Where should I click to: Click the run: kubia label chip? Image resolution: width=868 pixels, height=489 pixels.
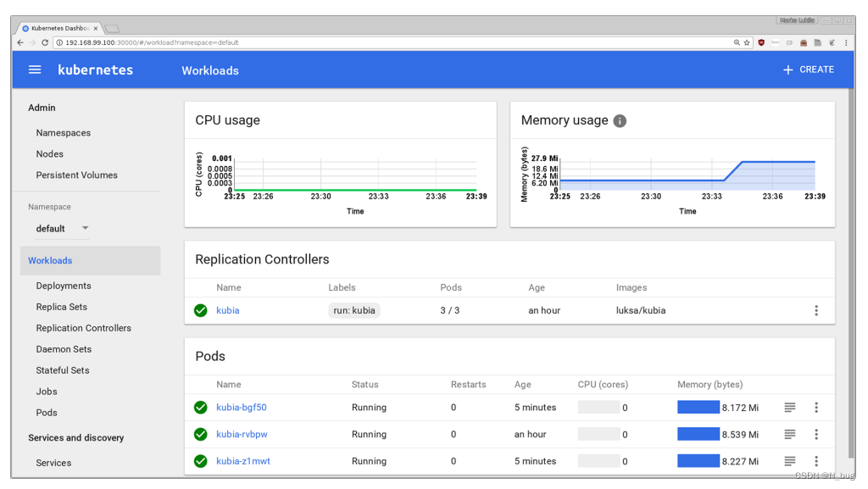(354, 310)
